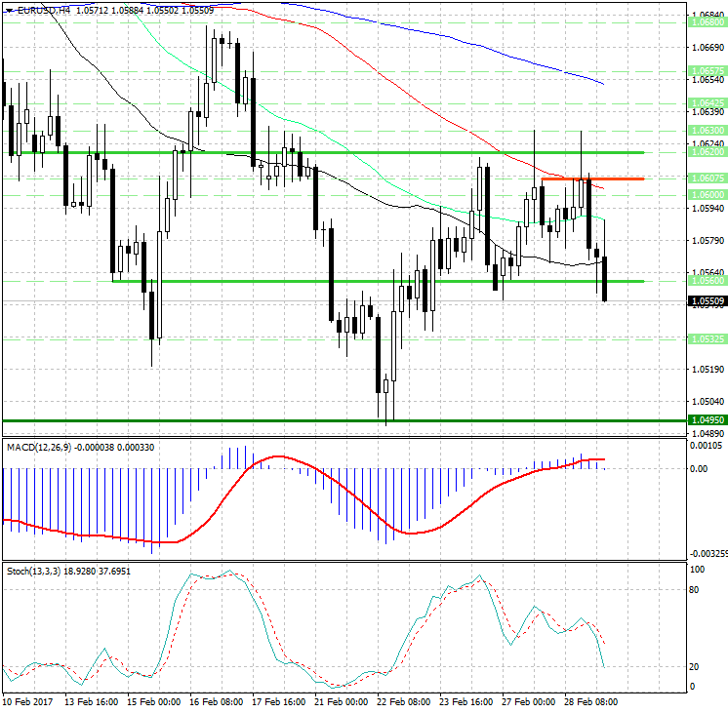Viewport: 728px width, 713px height.
Task: Select the short red resistance line at 1.06075
Action: coord(593,178)
